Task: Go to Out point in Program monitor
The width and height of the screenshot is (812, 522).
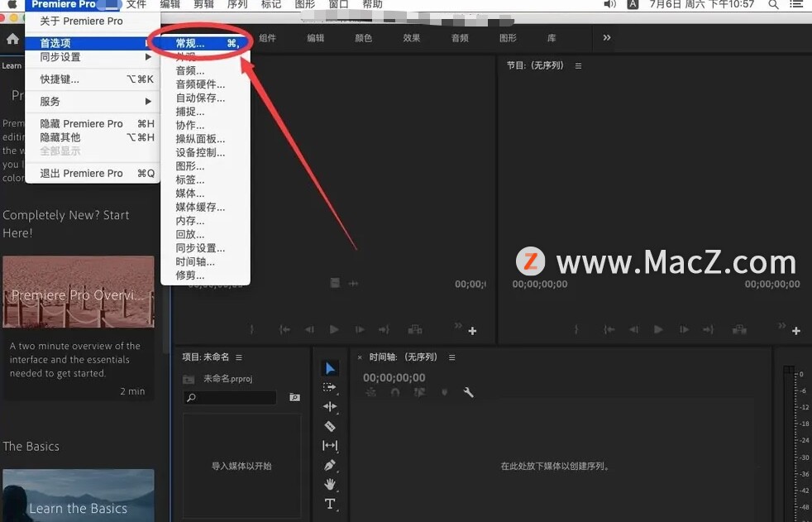Action: coord(709,329)
